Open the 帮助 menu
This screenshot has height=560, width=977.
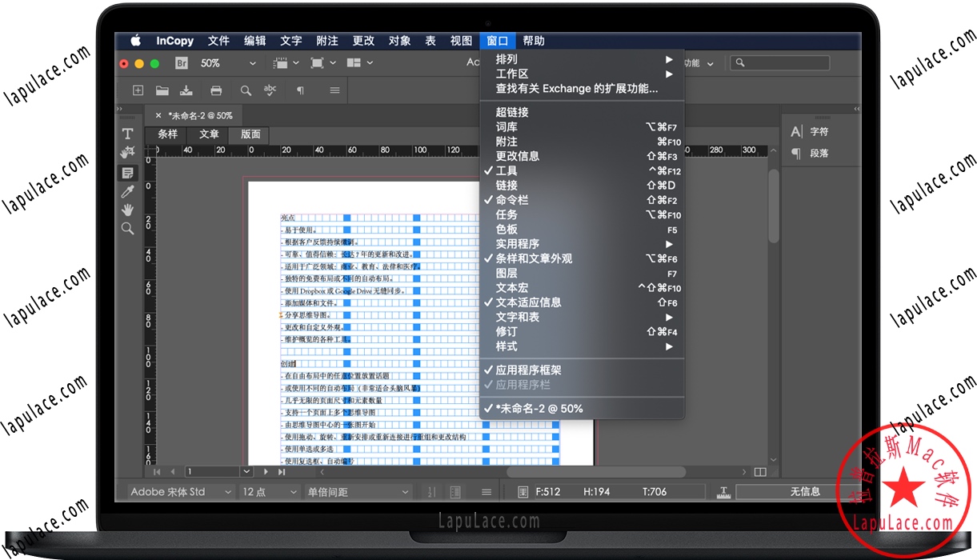click(534, 40)
